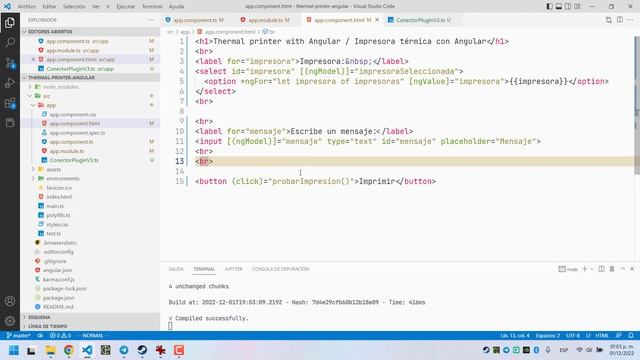Image resolution: width=640 pixels, height=360 pixels.
Task: Close app.component.html in open editors list
Action: point(33,60)
